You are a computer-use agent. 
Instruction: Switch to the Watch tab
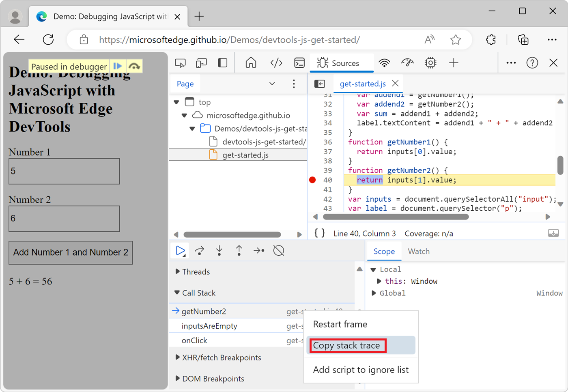pyautogui.click(x=419, y=251)
